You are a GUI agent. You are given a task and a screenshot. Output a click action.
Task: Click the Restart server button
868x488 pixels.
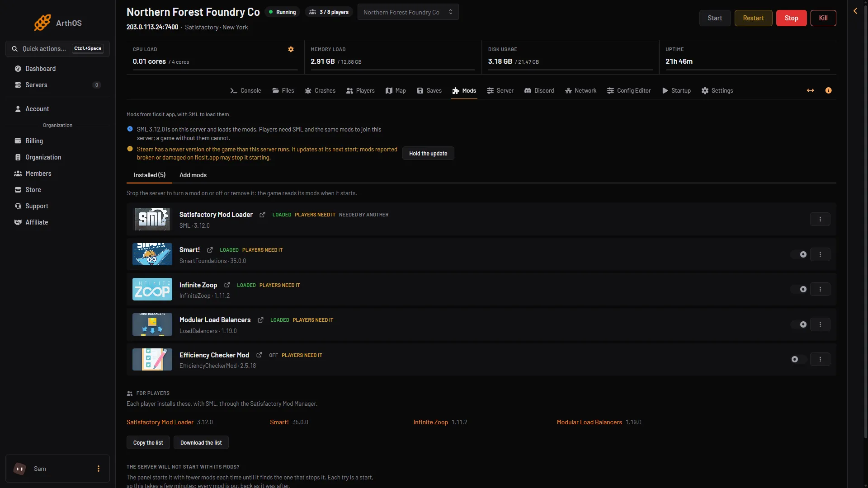[753, 18]
